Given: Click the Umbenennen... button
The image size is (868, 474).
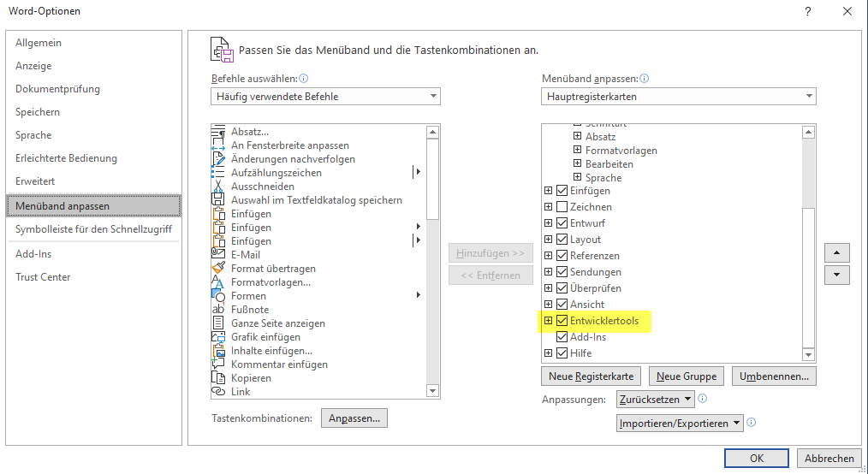Looking at the screenshot, I should [x=774, y=376].
